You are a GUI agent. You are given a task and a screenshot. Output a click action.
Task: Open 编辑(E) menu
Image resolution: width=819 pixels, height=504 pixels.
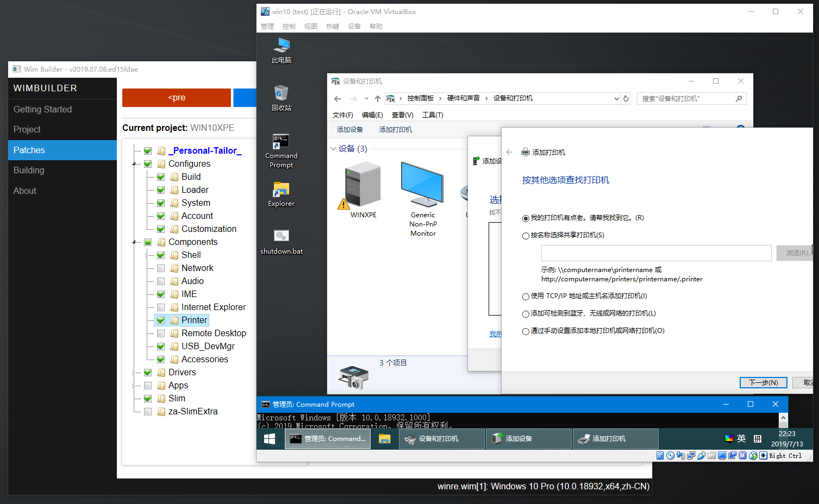(372, 115)
